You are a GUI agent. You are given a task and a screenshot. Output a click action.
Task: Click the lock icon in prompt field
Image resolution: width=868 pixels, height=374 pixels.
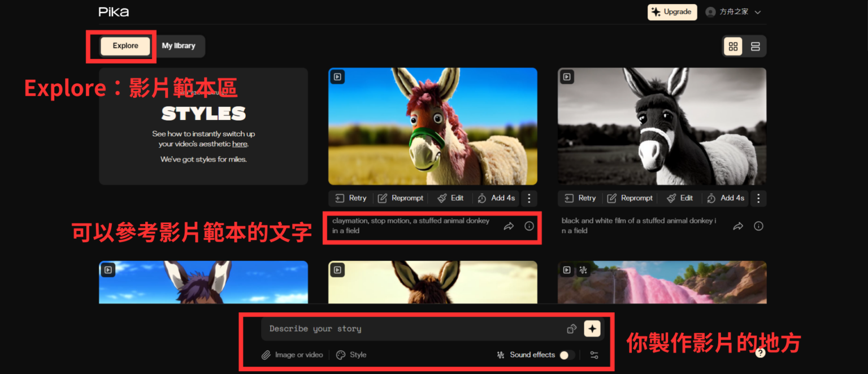click(x=571, y=329)
